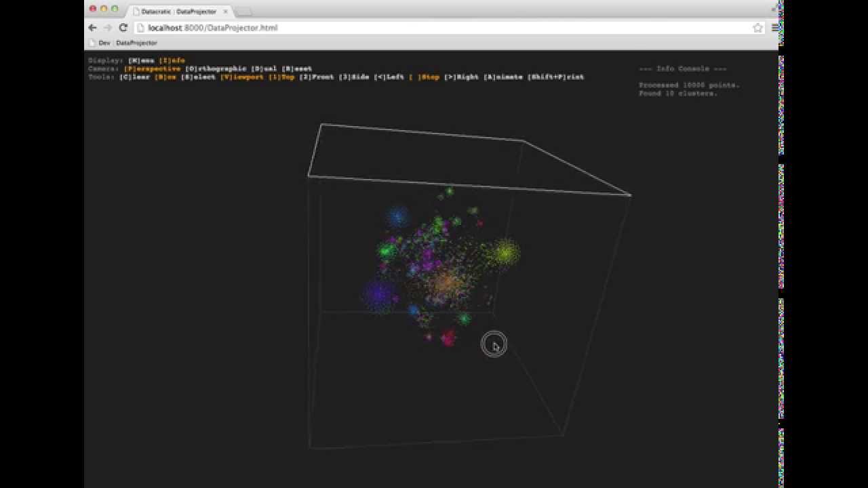868x488 pixels.
Task: Start the [A]nimate command
Action: click(x=503, y=77)
